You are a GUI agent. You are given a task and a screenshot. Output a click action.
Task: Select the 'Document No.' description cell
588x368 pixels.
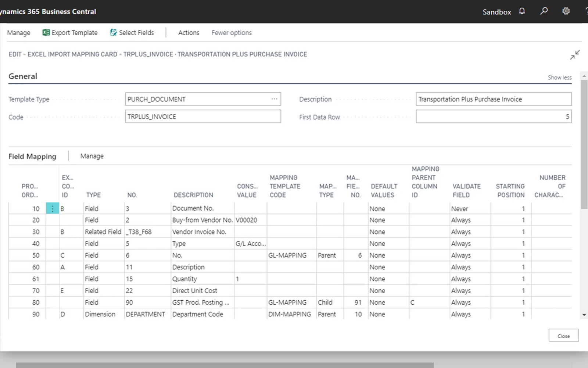tap(202, 209)
